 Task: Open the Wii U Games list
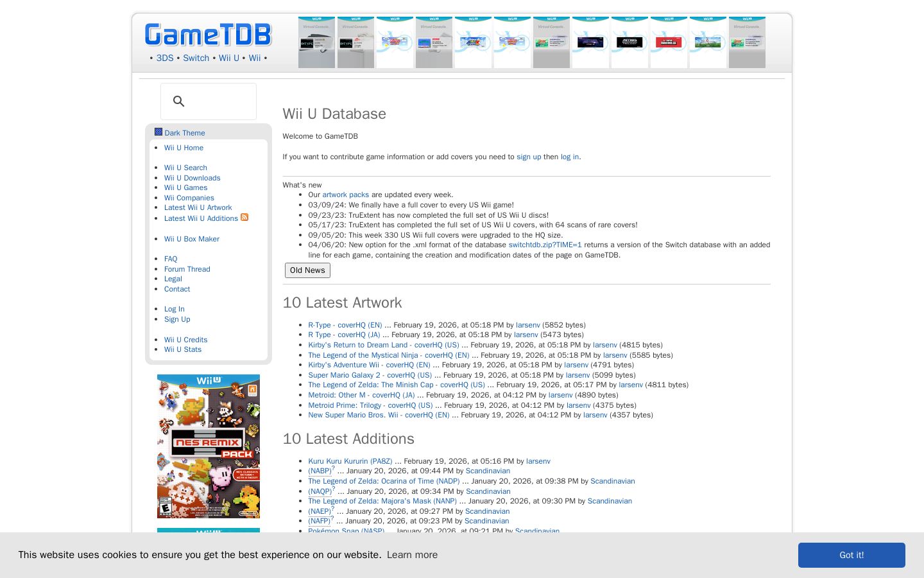(185, 188)
